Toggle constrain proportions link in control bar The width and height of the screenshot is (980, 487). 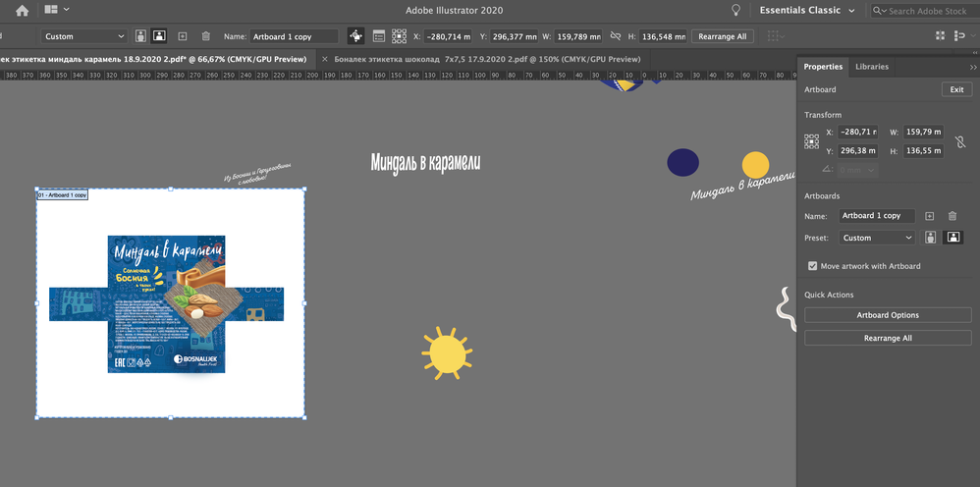tap(615, 36)
